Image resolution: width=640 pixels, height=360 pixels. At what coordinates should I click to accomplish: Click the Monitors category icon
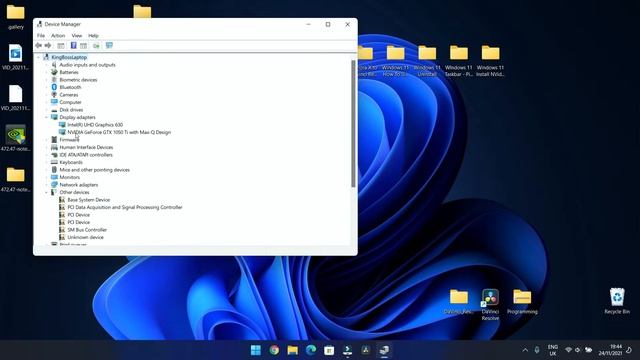pos(54,177)
